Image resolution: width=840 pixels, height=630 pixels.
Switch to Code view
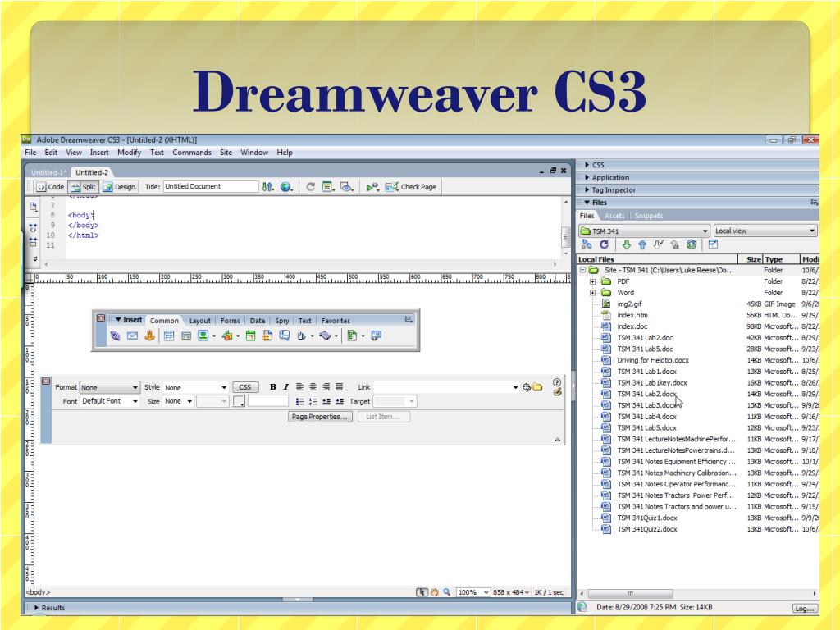(x=50, y=187)
